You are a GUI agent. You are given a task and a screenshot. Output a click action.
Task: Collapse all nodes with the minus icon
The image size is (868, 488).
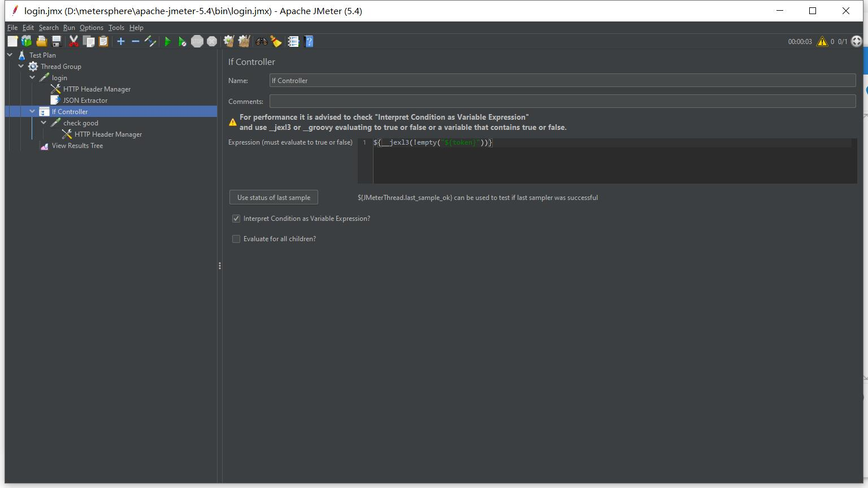tap(135, 41)
